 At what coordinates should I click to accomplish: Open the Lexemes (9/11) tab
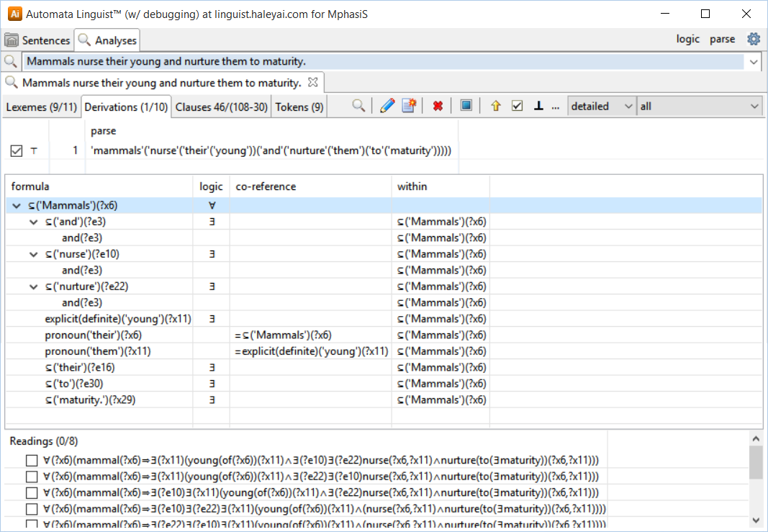coord(41,107)
